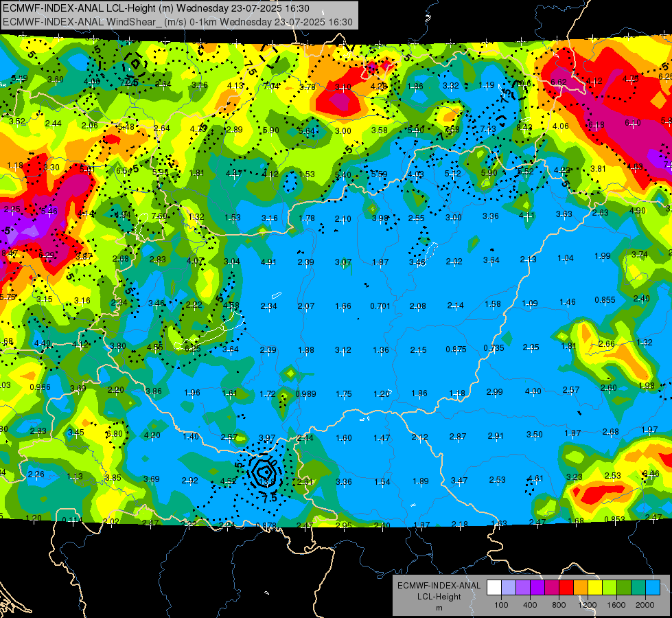Screen dimensions: 672x618
Task: Click the wind shear value '0.989'
Action: (305, 393)
